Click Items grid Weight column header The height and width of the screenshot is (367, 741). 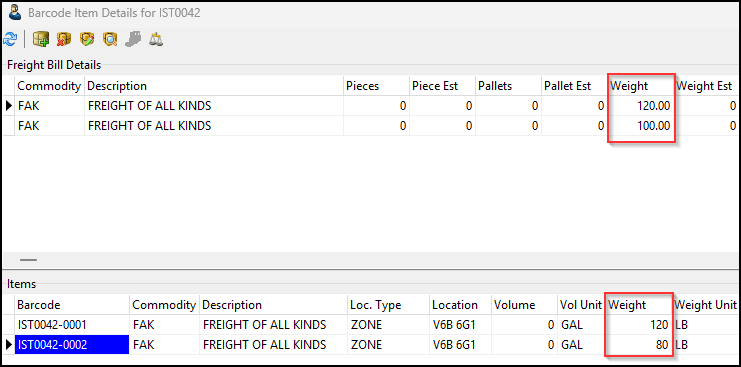[x=638, y=305]
